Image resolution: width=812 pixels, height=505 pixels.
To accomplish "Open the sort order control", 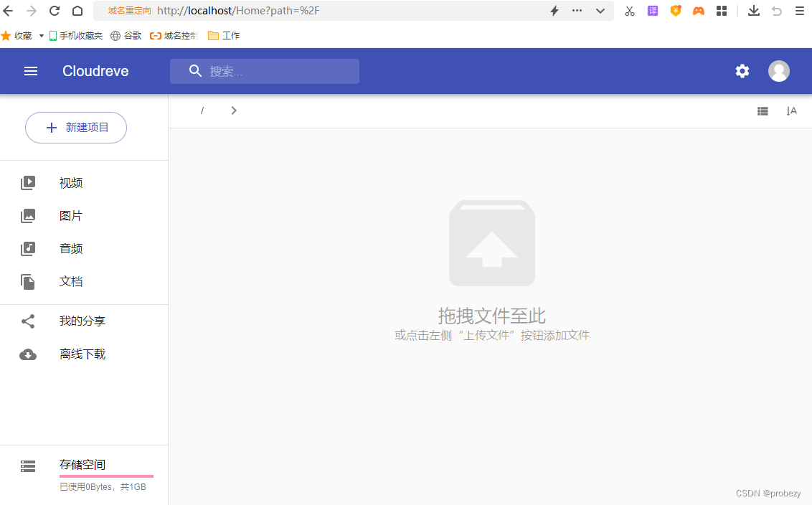I will point(792,110).
